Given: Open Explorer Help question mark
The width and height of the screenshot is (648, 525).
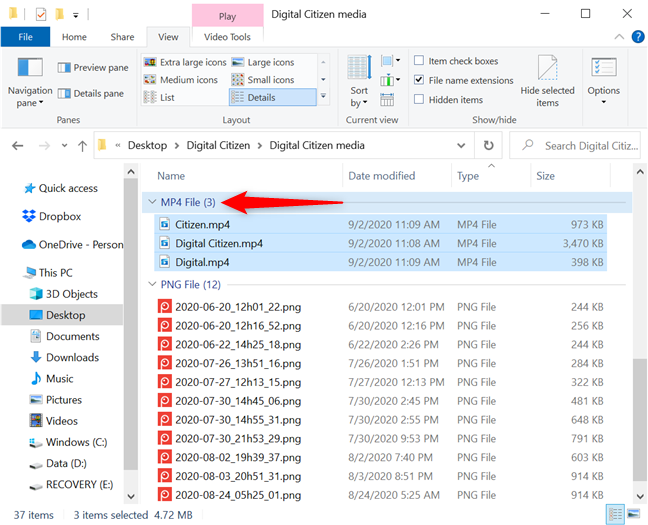Looking at the screenshot, I should pyautogui.click(x=638, y=37).
